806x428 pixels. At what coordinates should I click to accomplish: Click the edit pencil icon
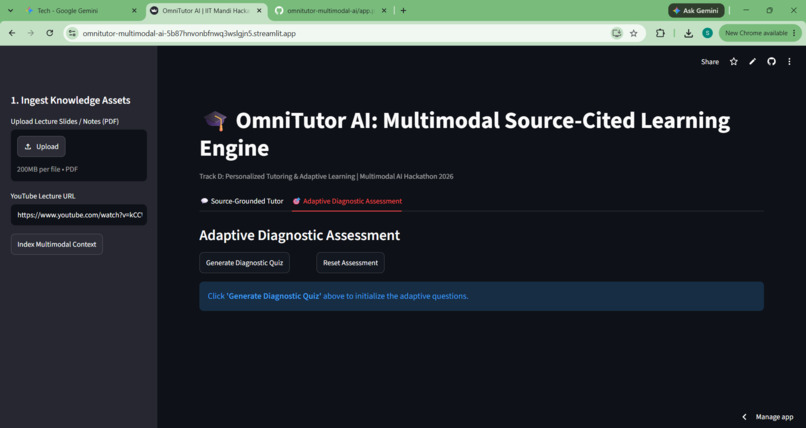(x=753, y=62)
